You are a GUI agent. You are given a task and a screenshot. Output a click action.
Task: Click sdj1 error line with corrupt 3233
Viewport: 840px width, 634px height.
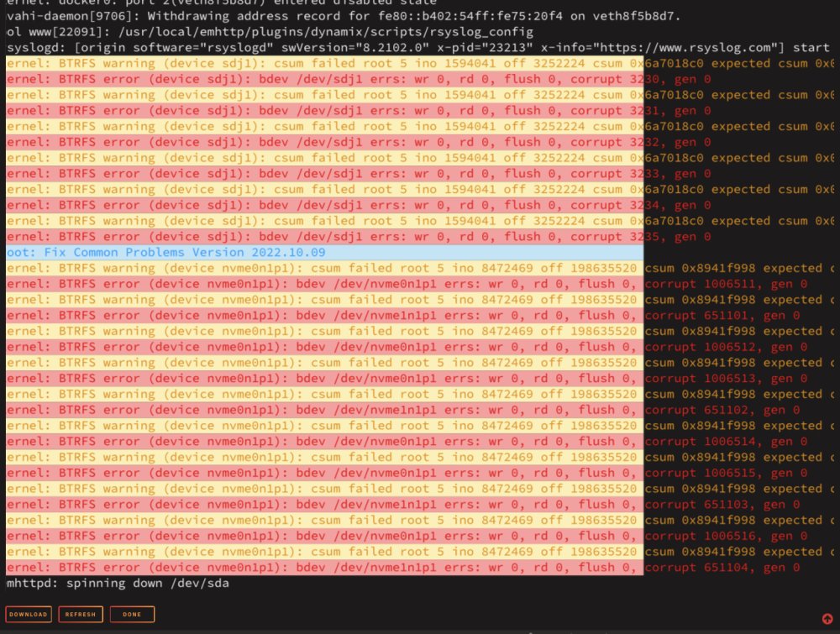(x=359, y=174)
